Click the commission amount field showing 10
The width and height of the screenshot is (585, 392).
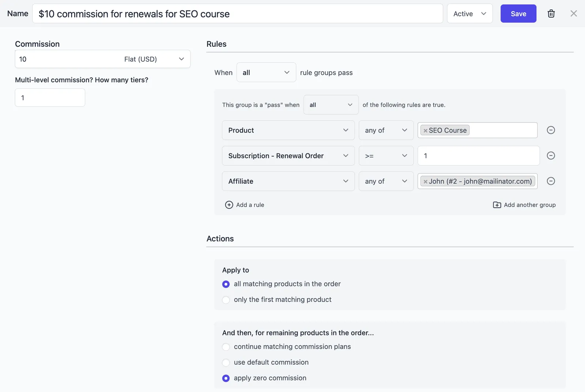click(68, 59)
